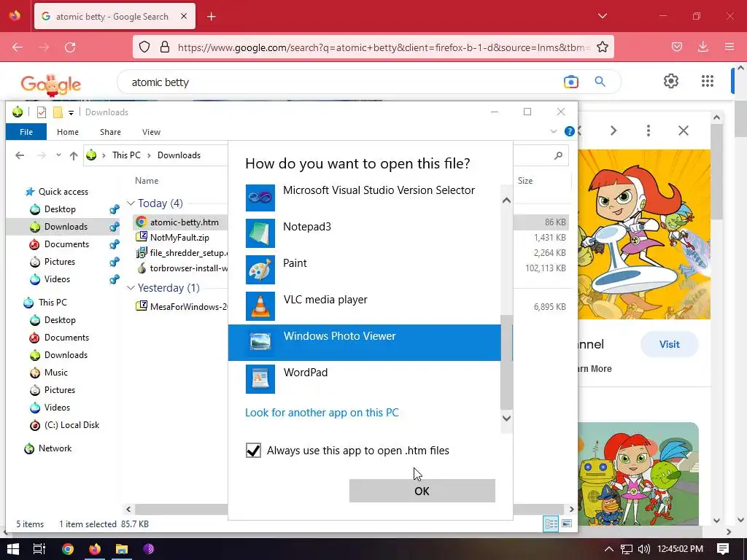This screenshot has width=747, height=560.
Task: Click Look for another app on this PC
Action: (322, 413)
